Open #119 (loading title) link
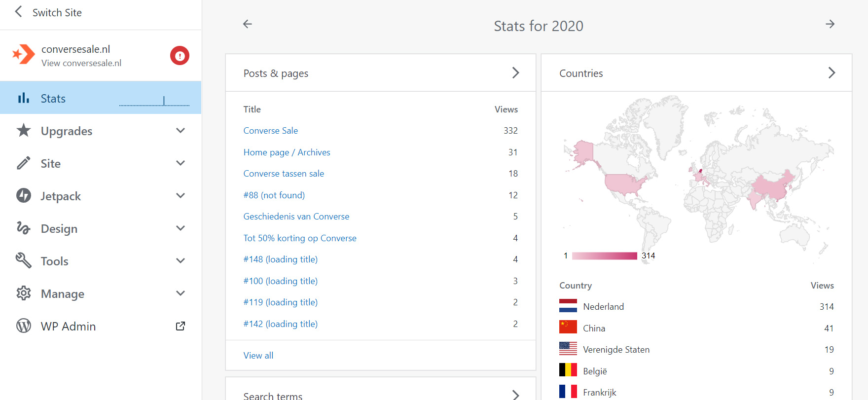Viewport: 868px width, 400px height. click(281, 302)
